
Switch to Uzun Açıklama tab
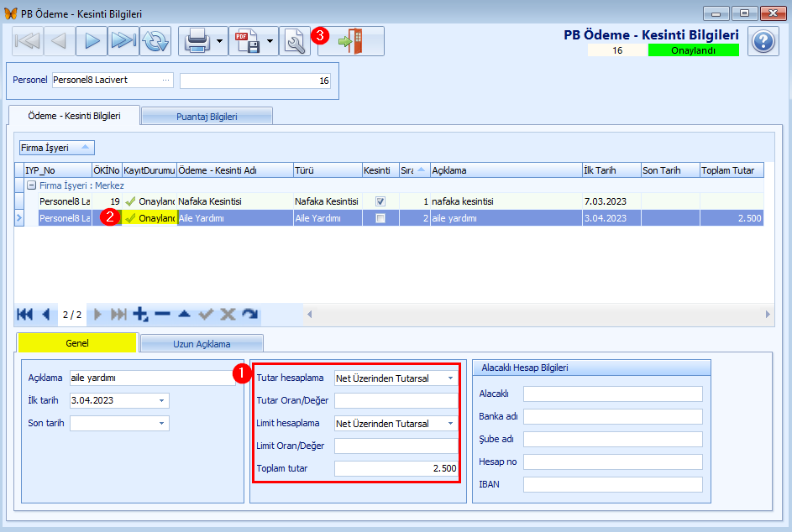202,343
